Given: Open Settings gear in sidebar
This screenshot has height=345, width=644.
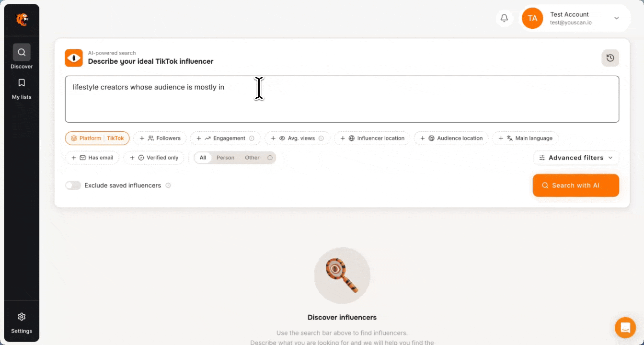Looking at the screenshot, I should (x=22, y=322).
